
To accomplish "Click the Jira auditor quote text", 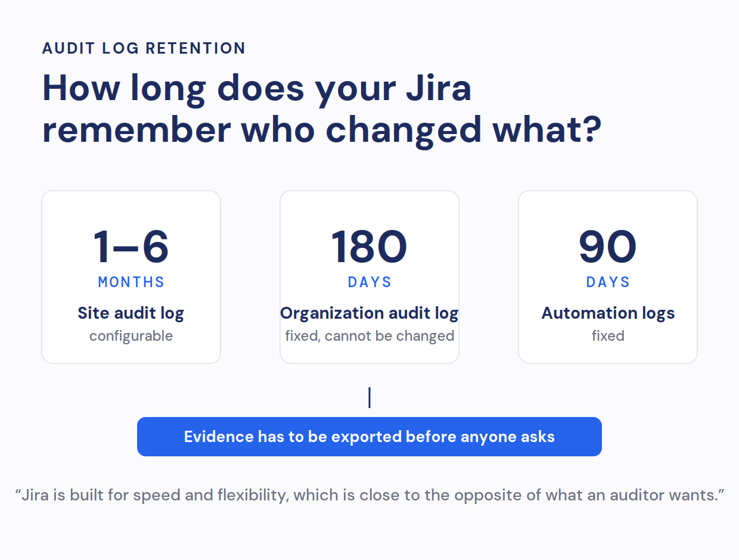I will (369, 495).
